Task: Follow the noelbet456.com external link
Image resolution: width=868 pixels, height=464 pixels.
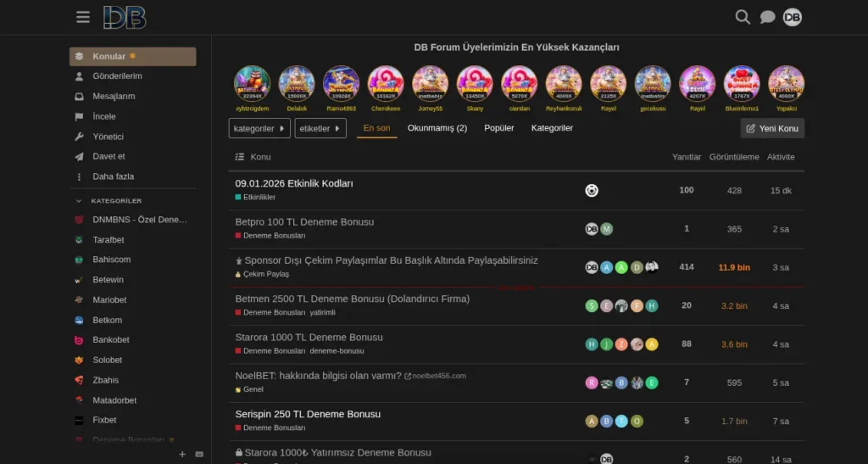Action: point(435,376)
